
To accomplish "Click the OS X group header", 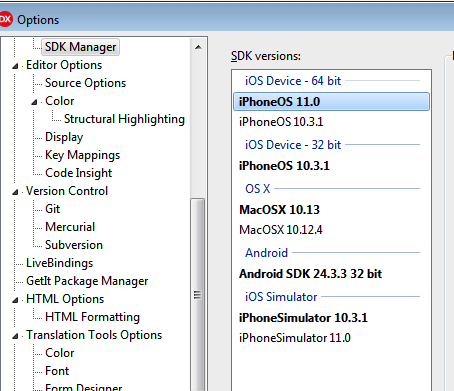I will point(258,189).
